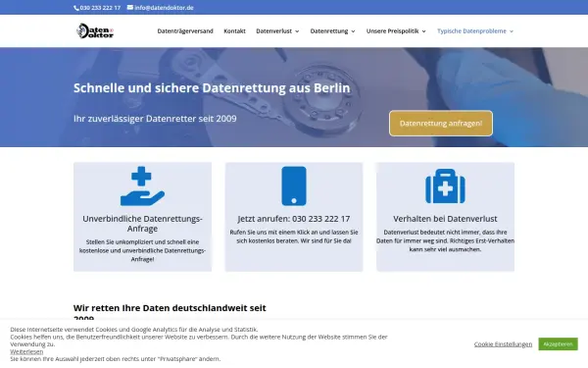Screen dimensions: 588x368
Task: Click heading Wir retten Ihre Daten deutschlandweit
Action: pyautogui.click(x=170, y=313)
